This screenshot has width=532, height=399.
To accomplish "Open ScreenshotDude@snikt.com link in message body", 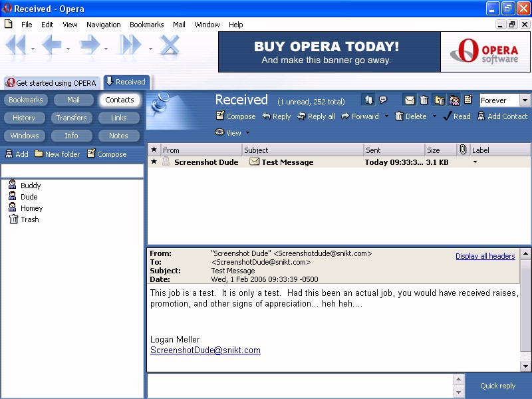I will (205, 350).
